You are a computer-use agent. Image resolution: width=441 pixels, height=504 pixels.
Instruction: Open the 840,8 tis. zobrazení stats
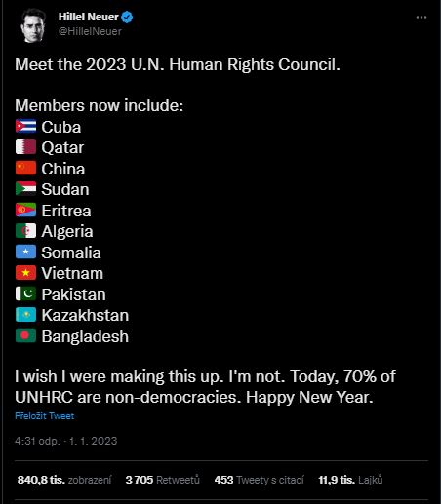(x=64, y=480)
